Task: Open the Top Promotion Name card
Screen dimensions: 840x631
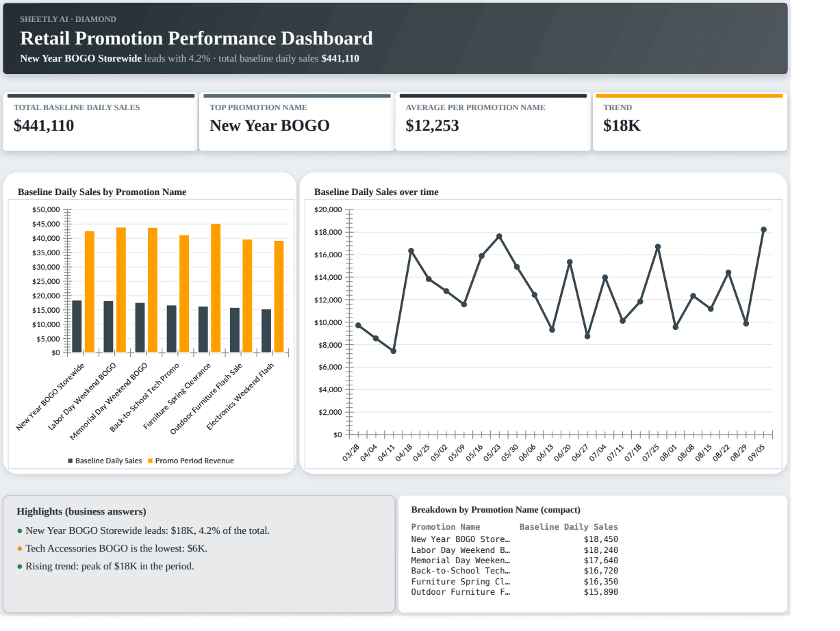Action: (x=296, y=122)
